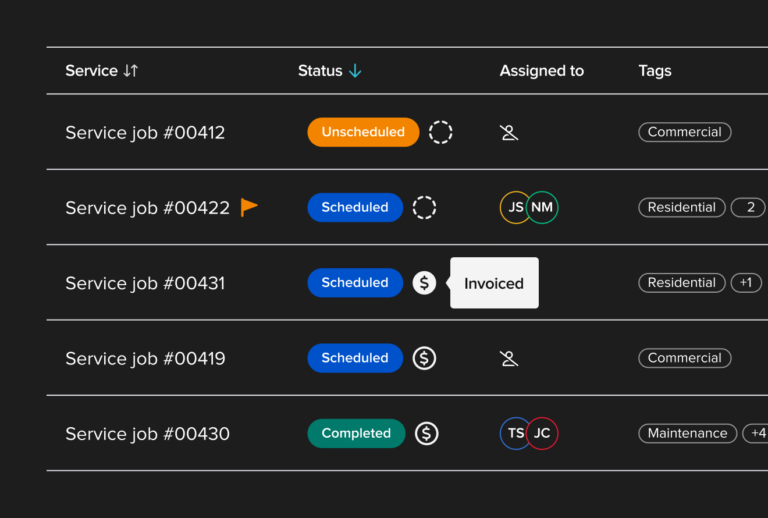Open Service job #00412
Viewport: 768px width, 518px height.
tap(145, 133)
